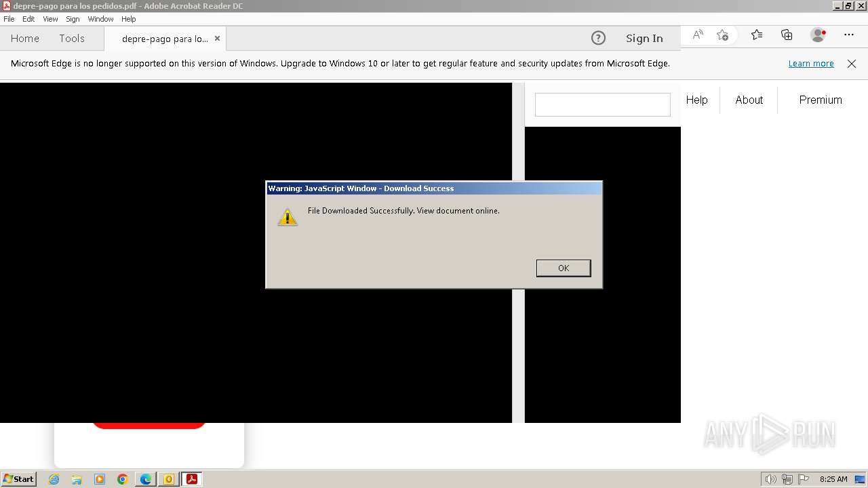Click the red button under PDF page
Viewport: 868px width, 488px height.
point(149,425)
